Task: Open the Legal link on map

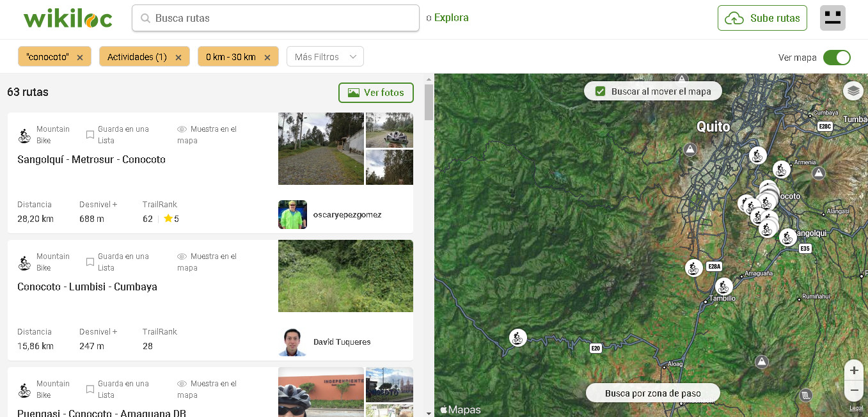Action: pyautogui.click(x=856, y=408)
